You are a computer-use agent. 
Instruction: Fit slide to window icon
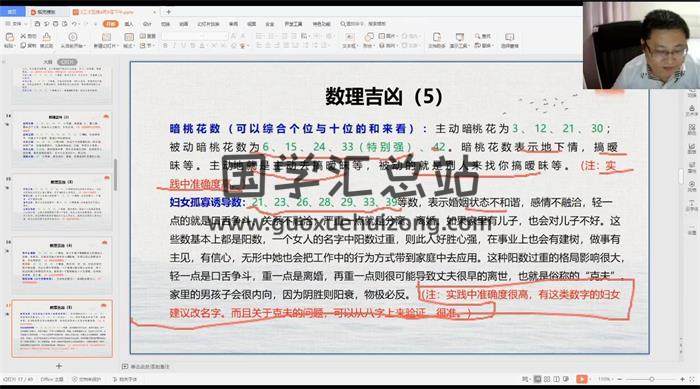[x=692, y=379]
